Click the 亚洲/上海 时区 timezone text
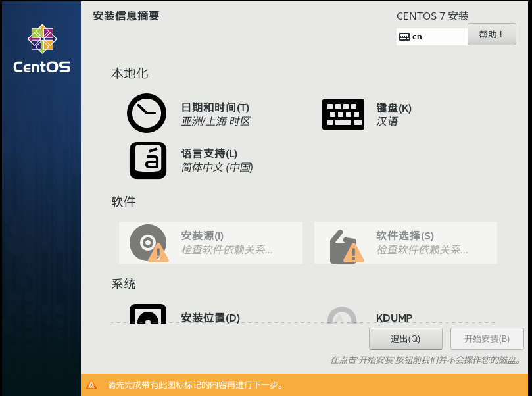The height and width of the screenshot is (396, 532). click(216, 122)
